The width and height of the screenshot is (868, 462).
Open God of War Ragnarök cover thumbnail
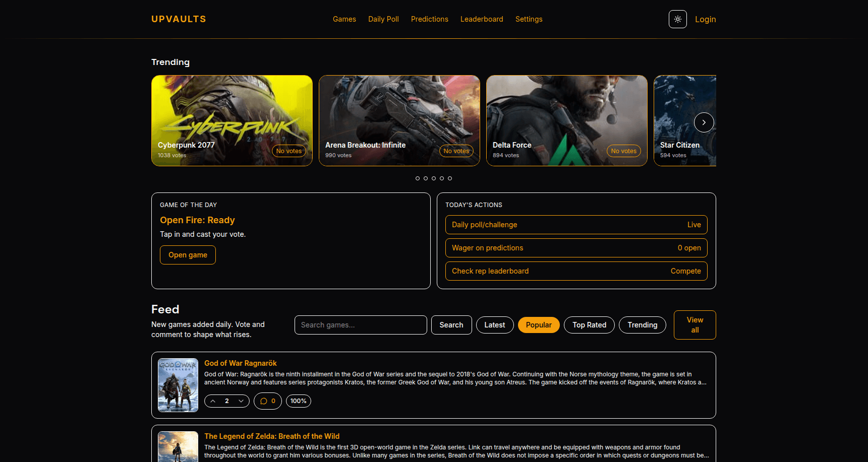click(178, 385)
